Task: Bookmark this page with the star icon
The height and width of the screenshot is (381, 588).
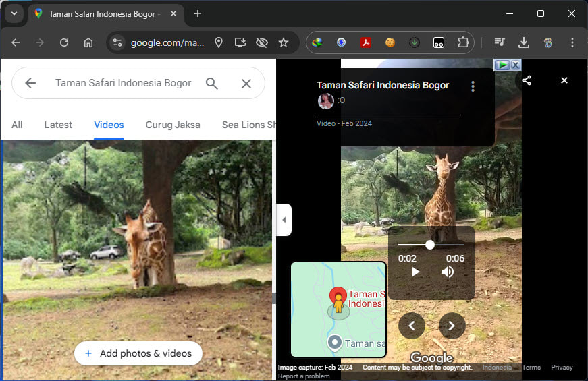Action: click(x=284, y=42)
